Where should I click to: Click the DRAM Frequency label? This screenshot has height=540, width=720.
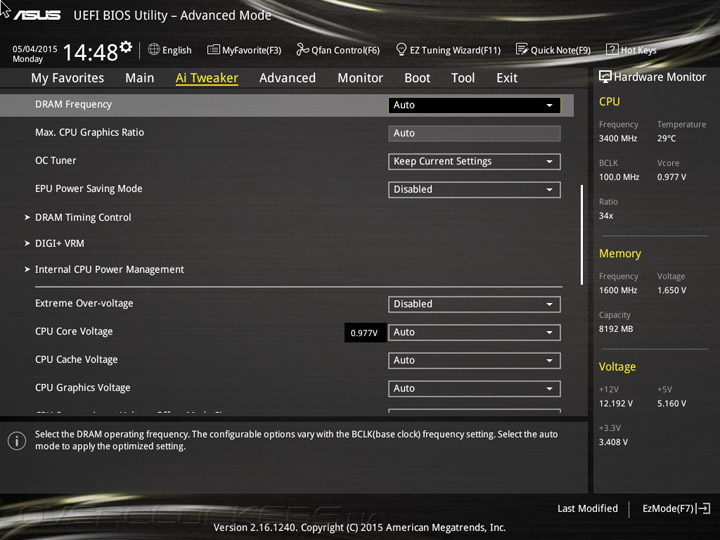(x=73, y=104)
